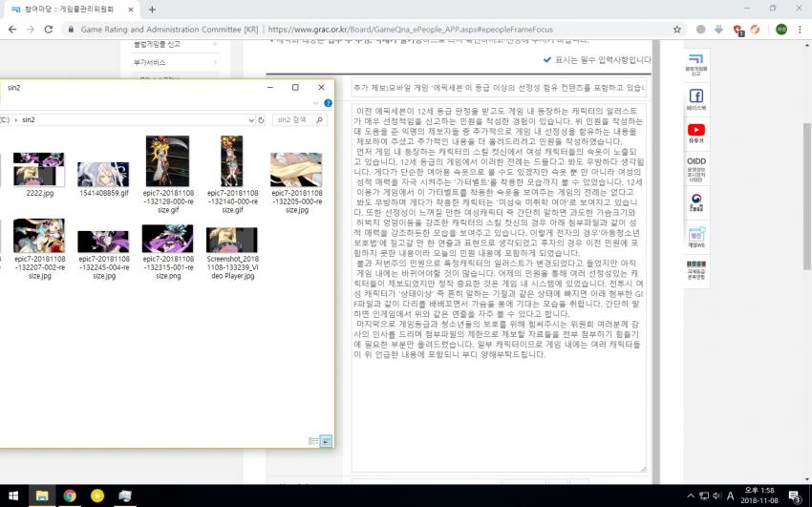Image resolution: width=812 pixels, height=507 pixels.
Task: Expand the 불법게임물 신고 menu item
Action: (174, 45)
